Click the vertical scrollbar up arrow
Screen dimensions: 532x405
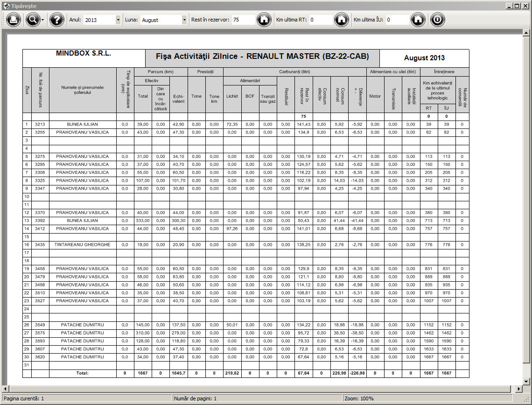(526, 33)
